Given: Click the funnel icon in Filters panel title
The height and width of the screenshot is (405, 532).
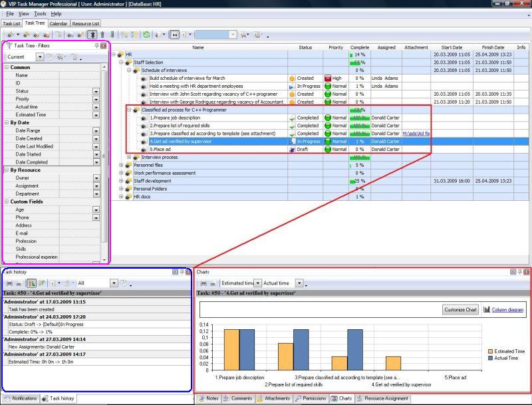Looking at the screenshot, I should coord(9,46).
